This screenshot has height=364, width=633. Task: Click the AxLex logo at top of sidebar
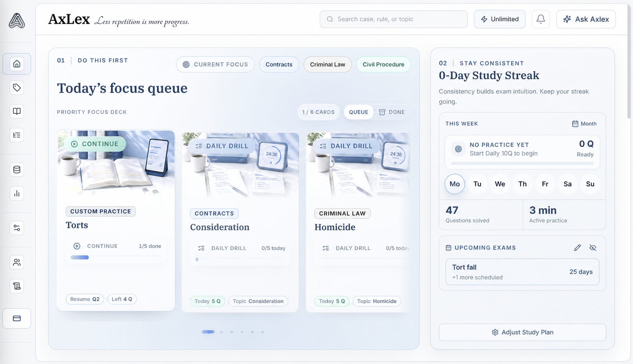pos(17,21)
